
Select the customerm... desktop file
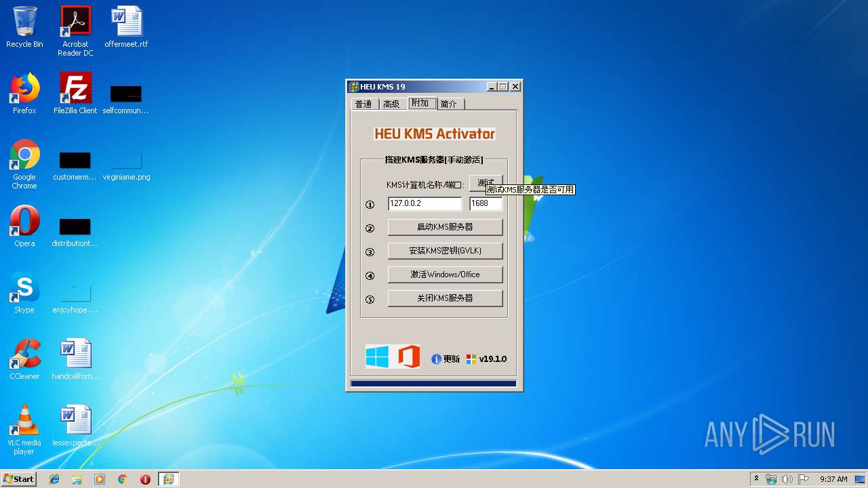75,165
